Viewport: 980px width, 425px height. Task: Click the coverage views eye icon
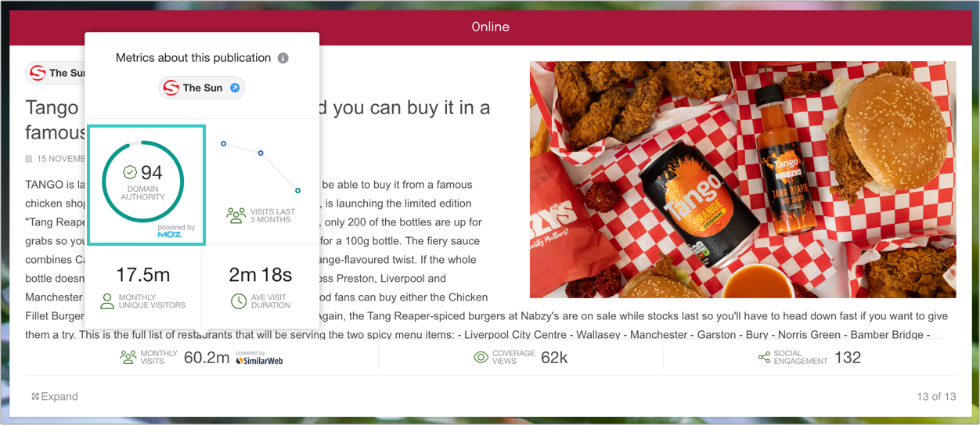coord(481,358)
